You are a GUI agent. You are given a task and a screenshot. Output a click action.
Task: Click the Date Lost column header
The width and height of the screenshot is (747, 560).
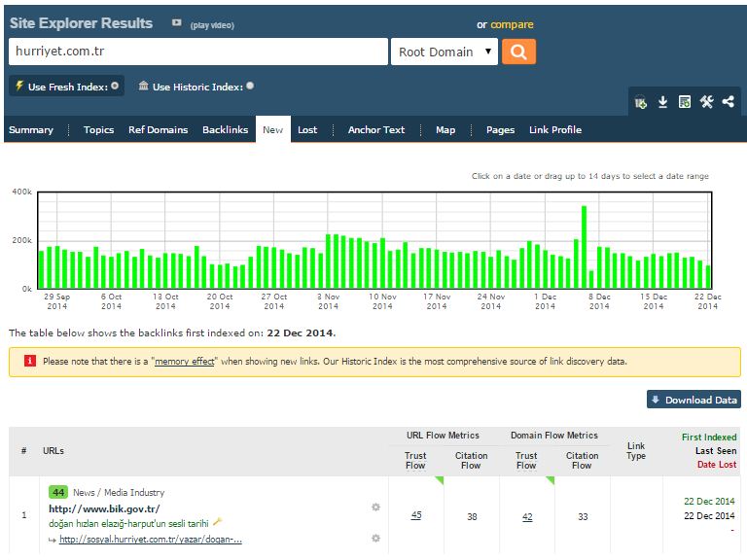(x=717, y=465)
